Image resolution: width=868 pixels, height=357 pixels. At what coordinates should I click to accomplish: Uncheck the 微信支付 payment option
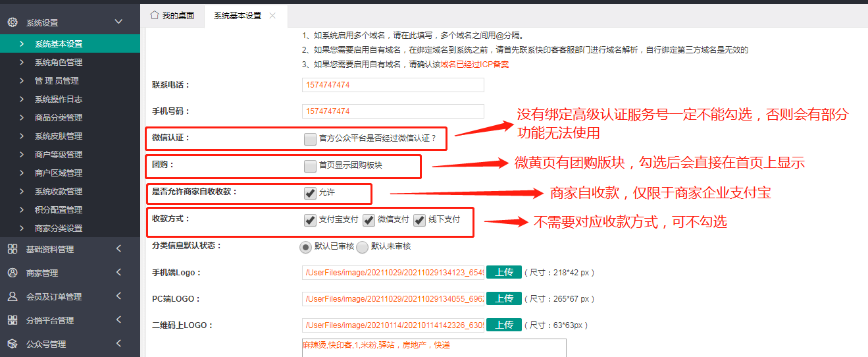tap(369, 220)
